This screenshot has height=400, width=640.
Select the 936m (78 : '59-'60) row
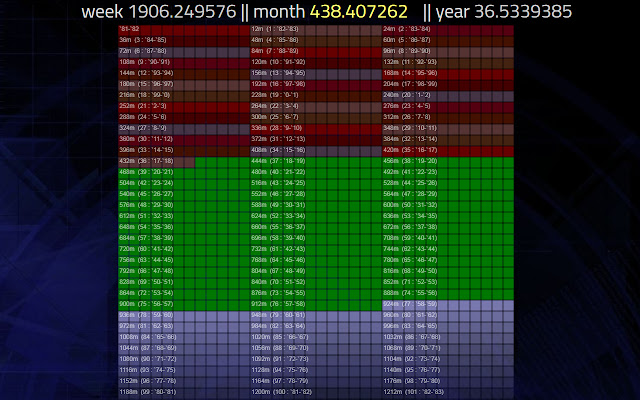[x=184, y=317]
